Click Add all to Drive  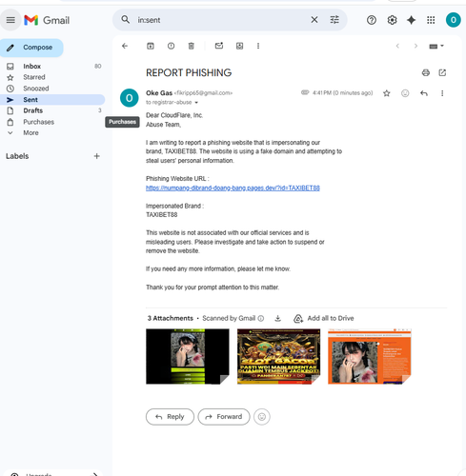pos(323,318)
